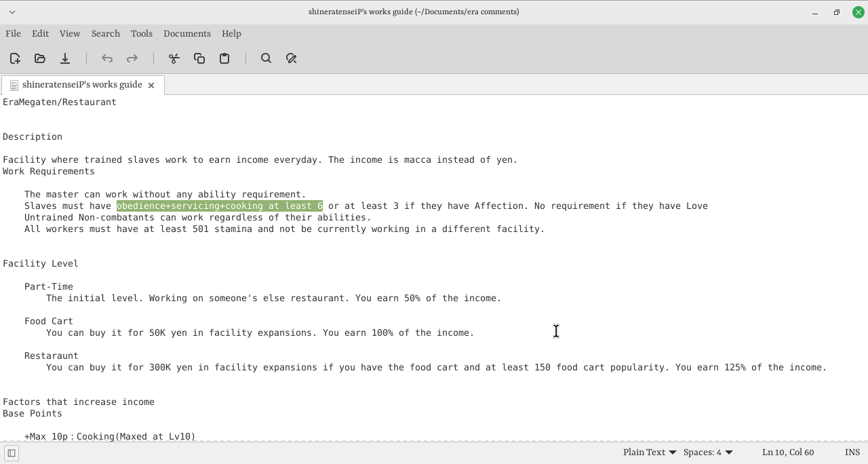Click the "Work Requirements" line
Screen dimensions: 868x464
tap(49, 171)
